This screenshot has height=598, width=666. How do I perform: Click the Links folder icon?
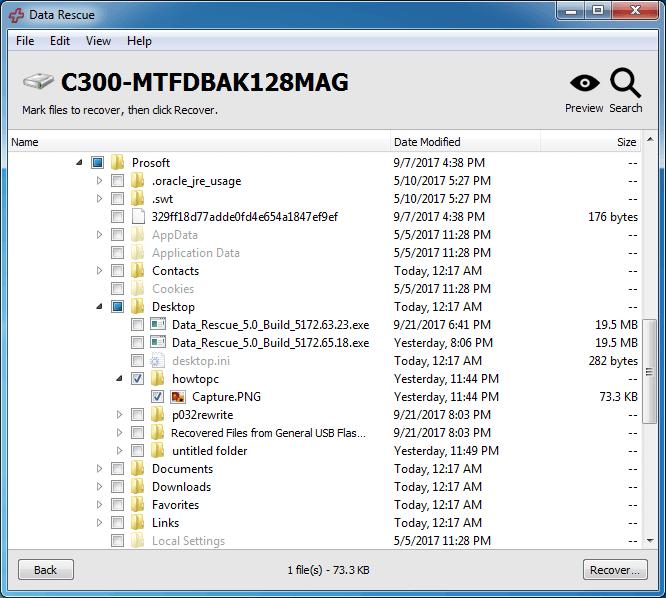coord(137,522)
